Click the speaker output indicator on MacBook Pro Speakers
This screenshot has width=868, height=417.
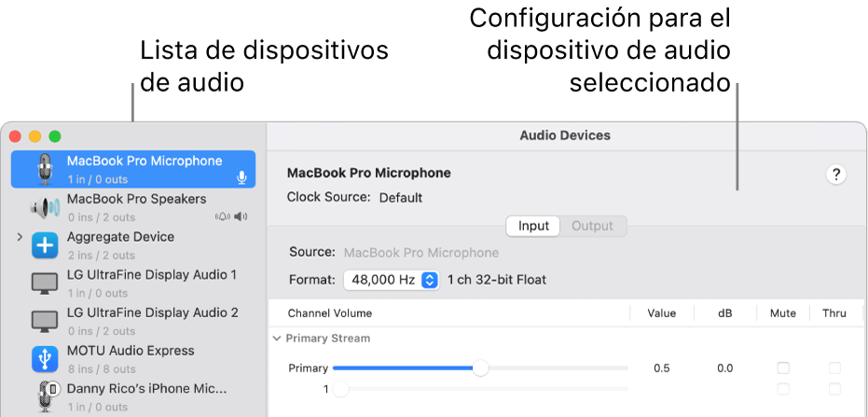pyautogui.click(x=241, y=216)
